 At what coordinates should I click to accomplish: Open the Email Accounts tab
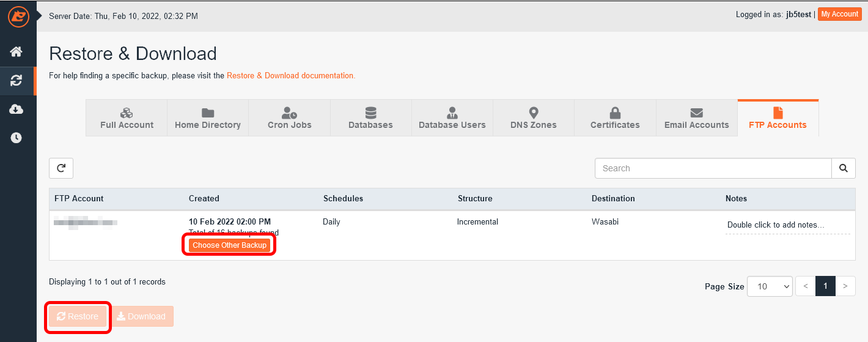pos(696,119)
